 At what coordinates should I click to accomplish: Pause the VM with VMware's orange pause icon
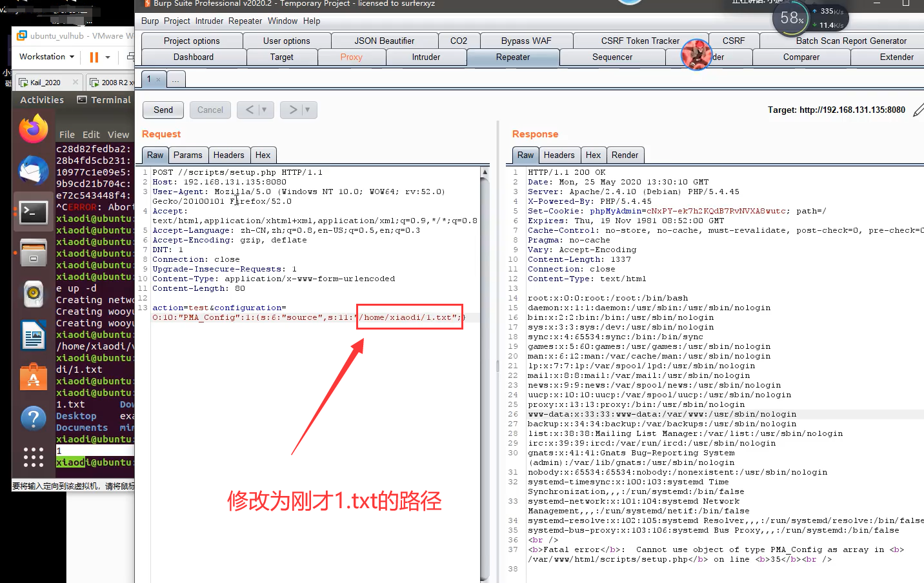click(94, 57)
